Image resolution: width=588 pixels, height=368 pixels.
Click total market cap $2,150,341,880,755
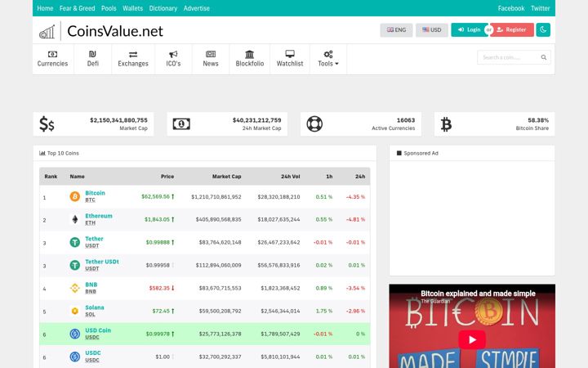coord(118,120)
